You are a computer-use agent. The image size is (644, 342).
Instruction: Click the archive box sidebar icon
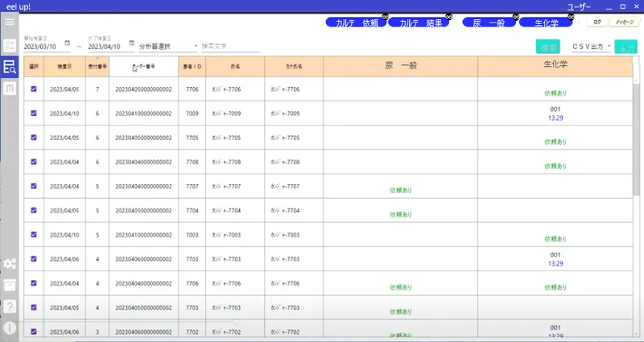click(x=10, y=285)
